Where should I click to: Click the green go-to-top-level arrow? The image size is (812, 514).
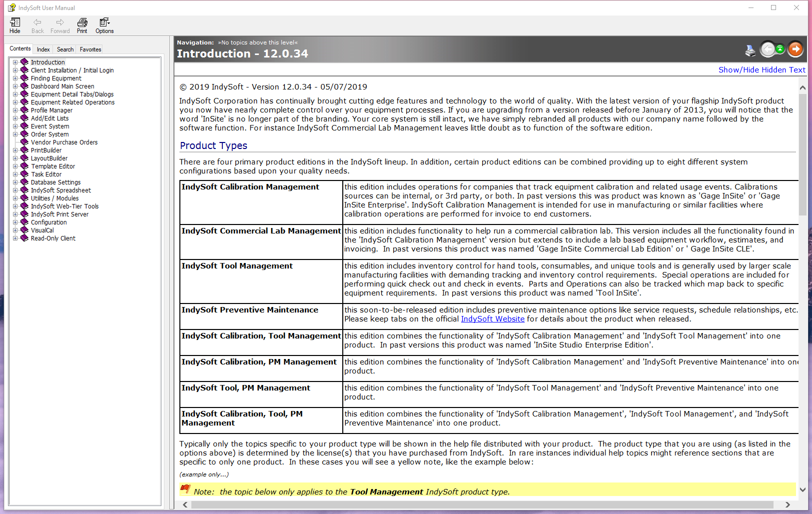pyautogui.click(x=780, y=49)
